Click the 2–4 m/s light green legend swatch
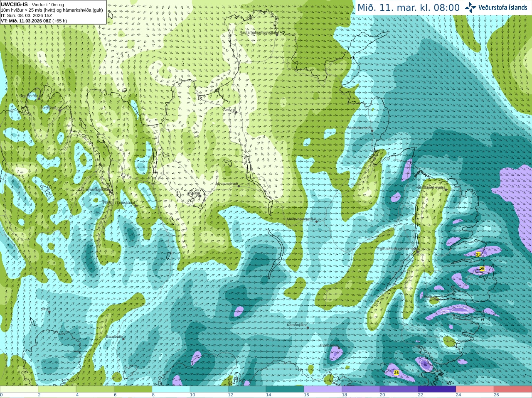532x398 pixels. coord(57,389)
